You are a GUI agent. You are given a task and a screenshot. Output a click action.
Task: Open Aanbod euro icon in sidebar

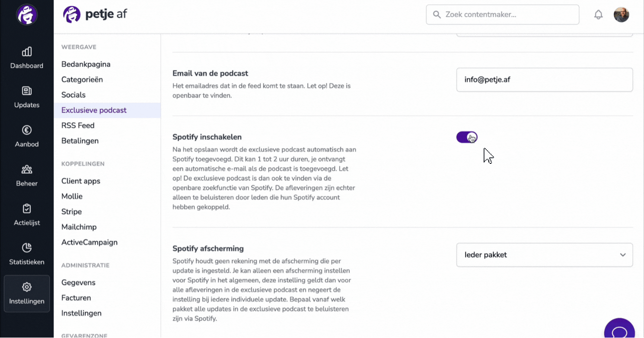tap(27, 130)
